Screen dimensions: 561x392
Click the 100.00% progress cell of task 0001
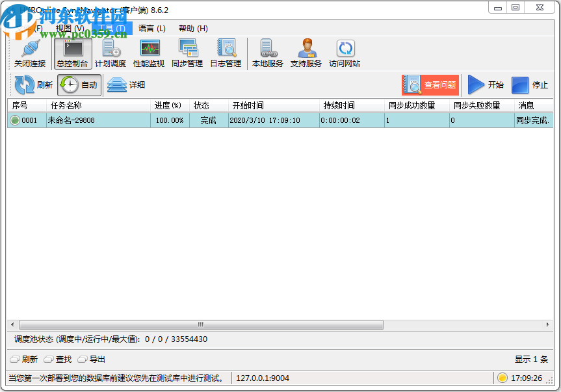click(170, 120)
